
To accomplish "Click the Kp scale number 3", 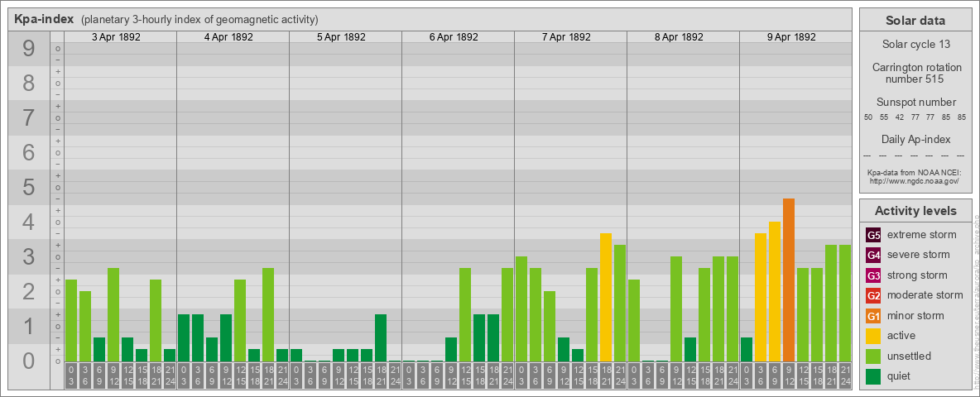I will 28,256.
